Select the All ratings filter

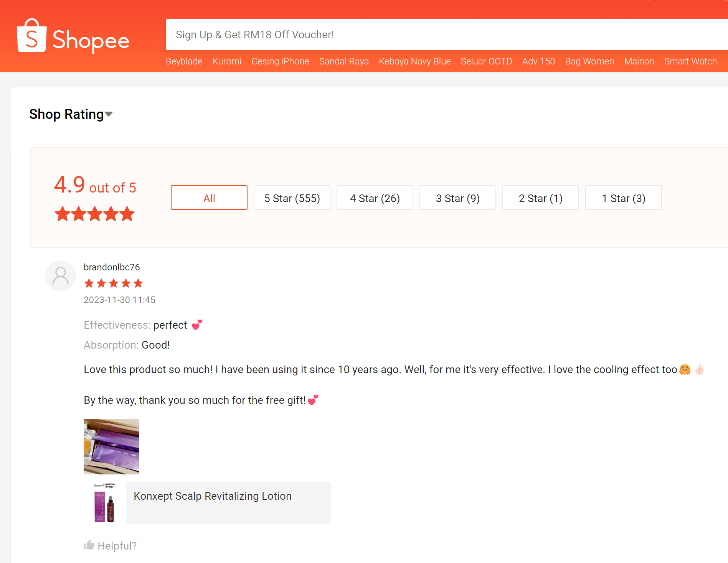[x=209, y=198]
